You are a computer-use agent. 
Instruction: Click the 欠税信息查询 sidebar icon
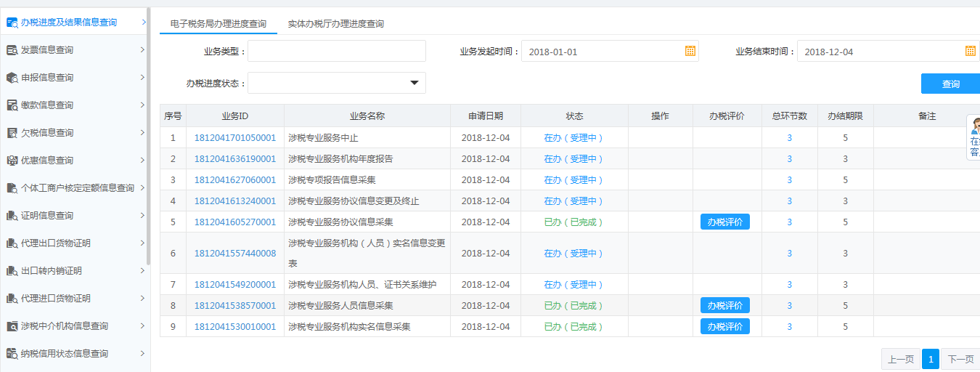tap(12, 133)
